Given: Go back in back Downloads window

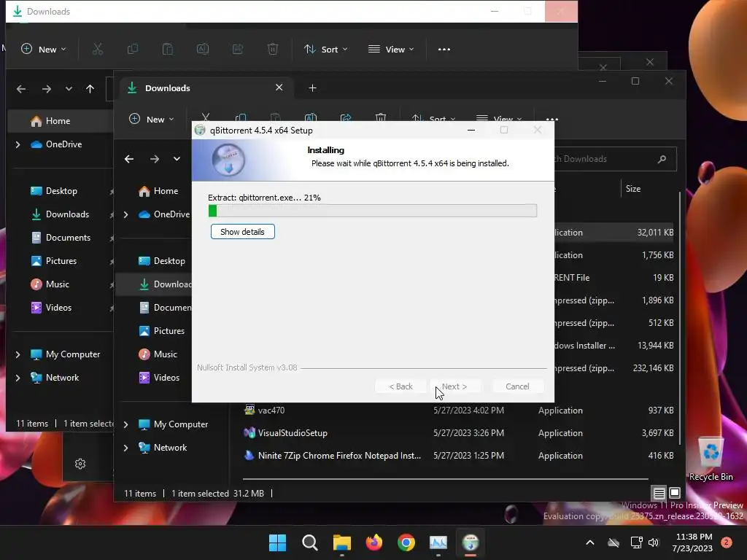Looking at the screenshot, I should point(21,89).
